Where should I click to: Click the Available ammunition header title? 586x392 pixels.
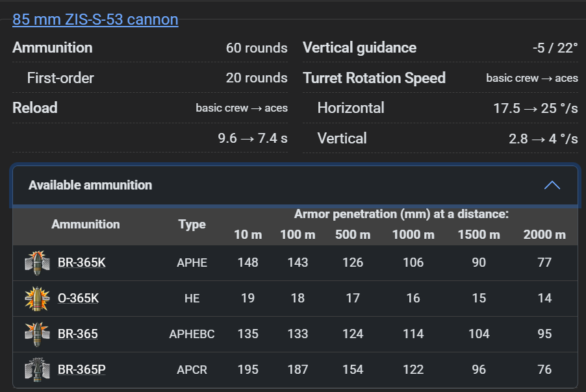[90, 186]
